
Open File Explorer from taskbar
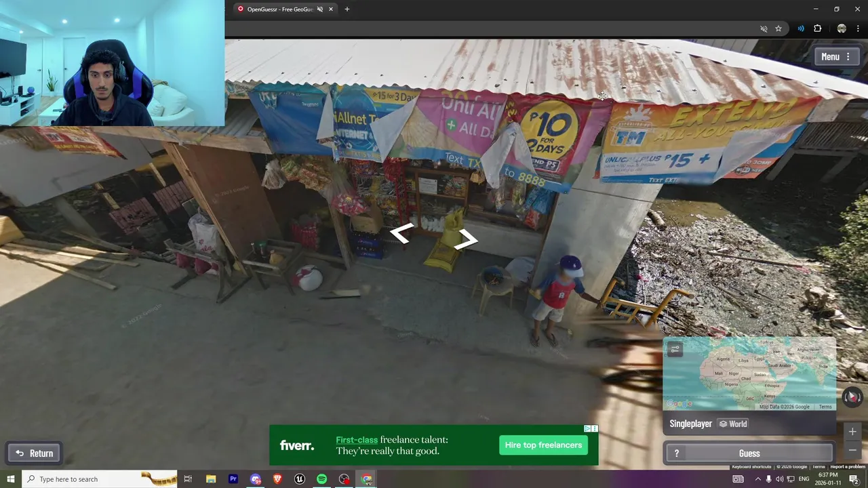tap(211, 479)
